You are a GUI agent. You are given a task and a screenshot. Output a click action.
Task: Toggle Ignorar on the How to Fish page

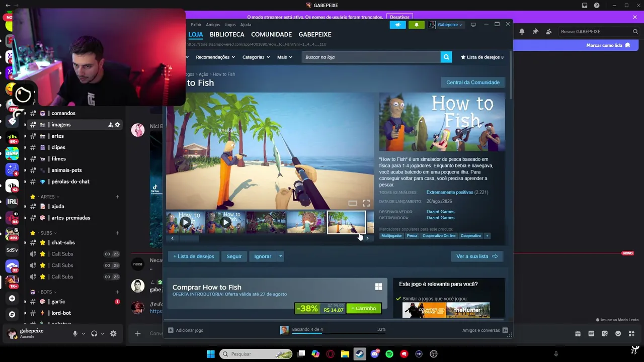tap(263, 256)
